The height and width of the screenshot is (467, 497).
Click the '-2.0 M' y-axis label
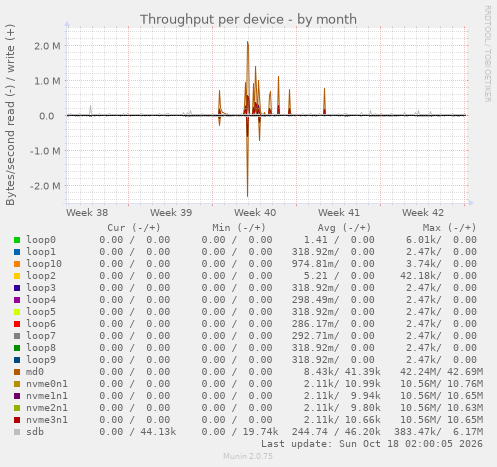click(45, 186)
